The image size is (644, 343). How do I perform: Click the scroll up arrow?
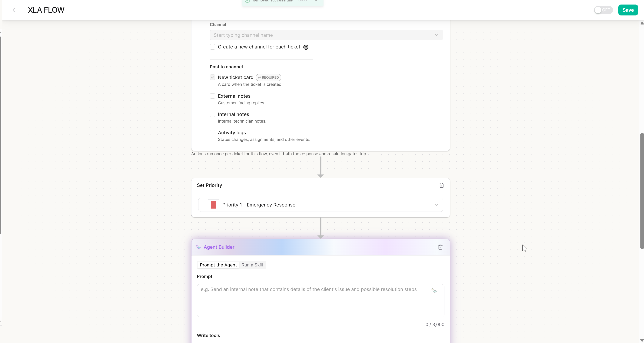coord(642,23)
